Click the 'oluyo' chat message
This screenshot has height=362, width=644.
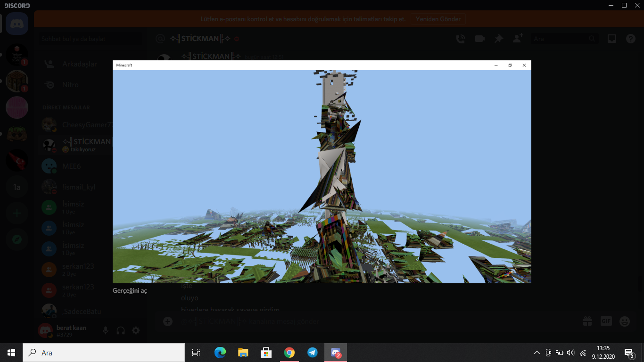tap(190, 298)
